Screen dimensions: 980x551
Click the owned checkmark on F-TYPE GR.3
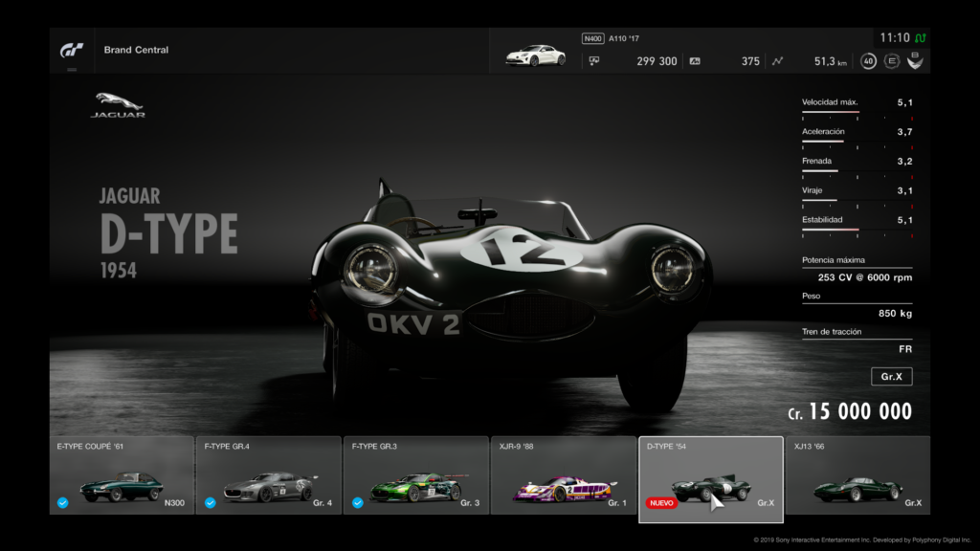[x=358, y=502]
